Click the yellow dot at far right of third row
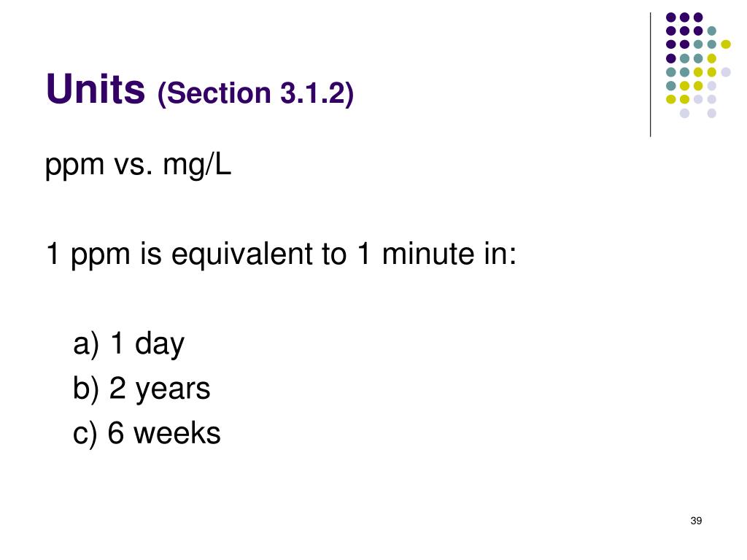This screenshot has width=747, height=560. click(725, 44)
